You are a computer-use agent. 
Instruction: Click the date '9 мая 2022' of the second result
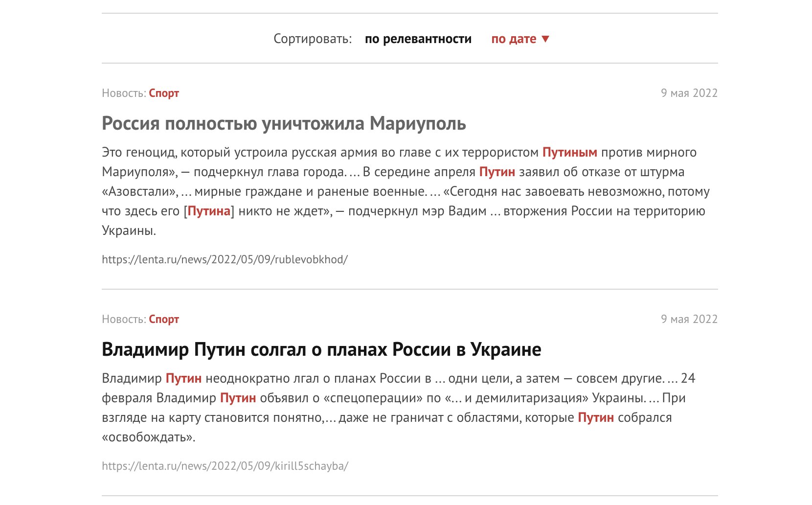690,319
